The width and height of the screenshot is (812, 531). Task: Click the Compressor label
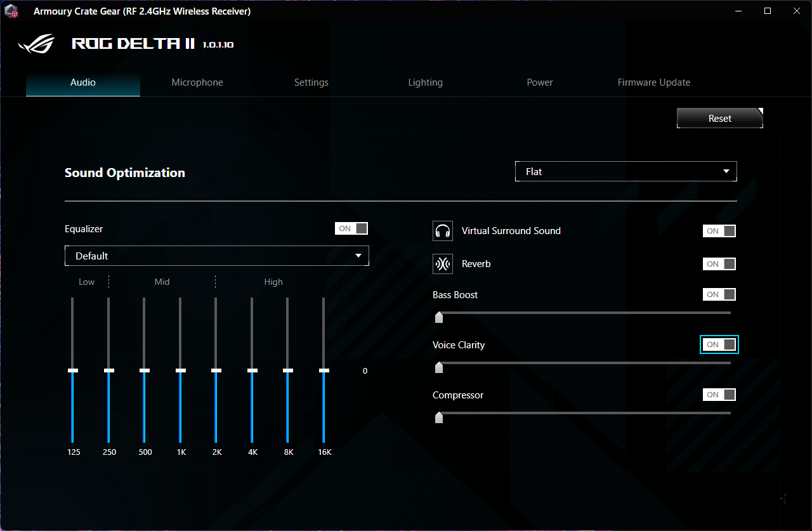tap(458, 395)
